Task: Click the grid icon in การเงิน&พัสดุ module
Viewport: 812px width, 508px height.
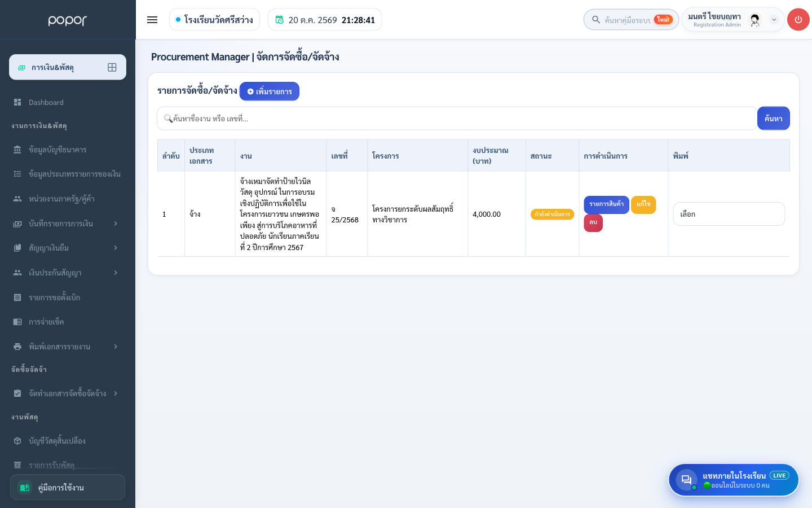Action: [x=112, y=67]
